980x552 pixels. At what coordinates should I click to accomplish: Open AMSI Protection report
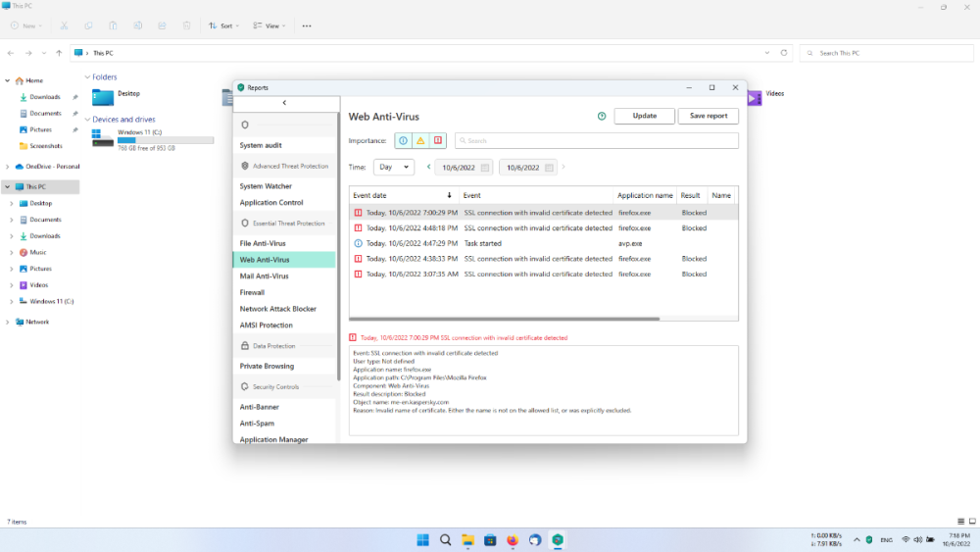[266, 326]
